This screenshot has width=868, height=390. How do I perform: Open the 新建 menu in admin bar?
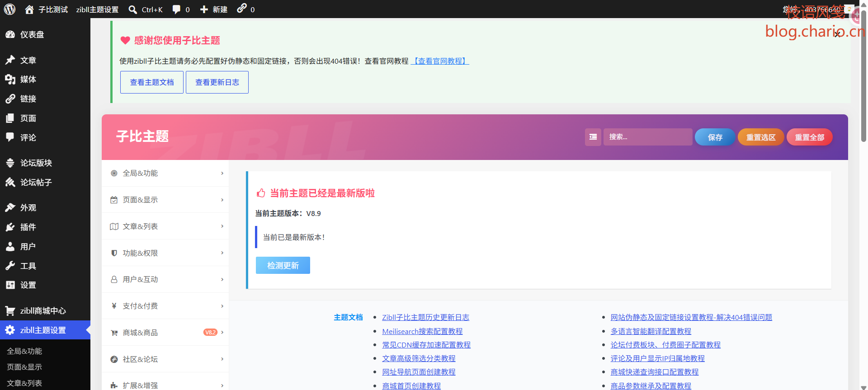pos(214,9)
